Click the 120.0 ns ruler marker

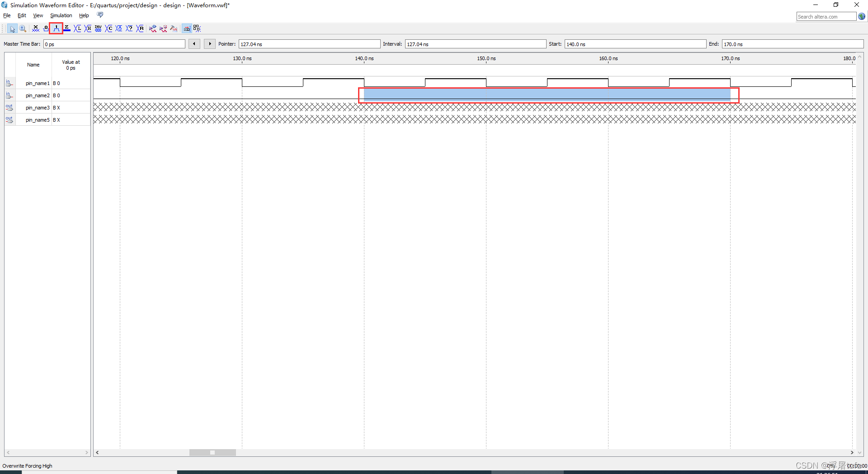120,58
